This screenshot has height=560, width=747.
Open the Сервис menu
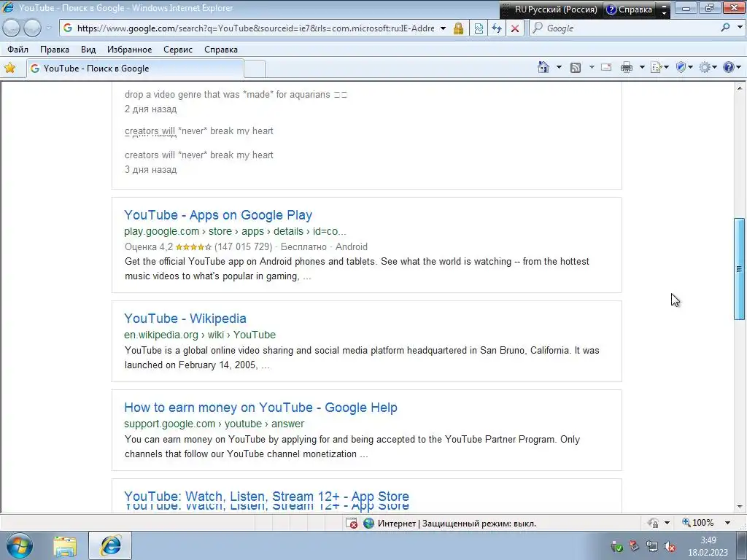click(x=178, y=50)
